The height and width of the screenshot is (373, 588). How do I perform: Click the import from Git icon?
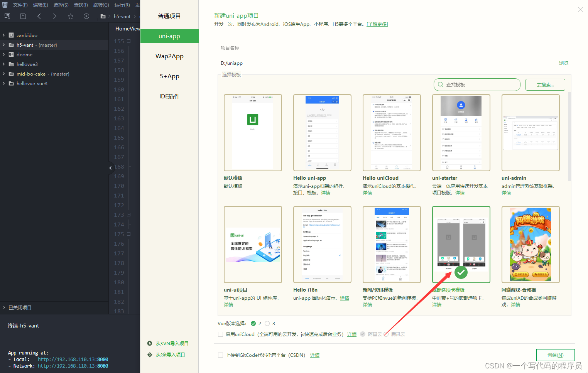150,354
